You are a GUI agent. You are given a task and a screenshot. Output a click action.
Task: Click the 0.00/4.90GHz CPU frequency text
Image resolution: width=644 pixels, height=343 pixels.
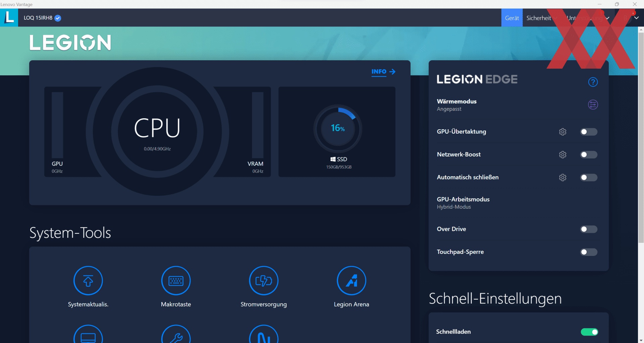tap(157, 149)
